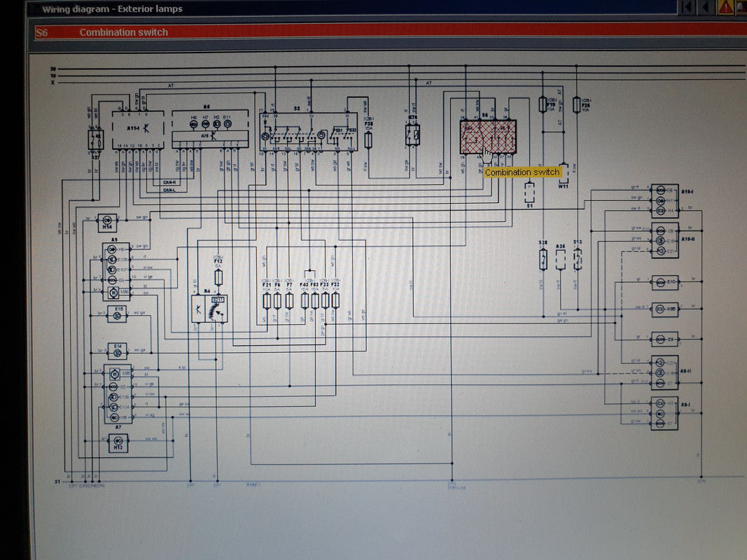The image size is (747, 560).
Task: Select the H13 lamp symbol
Action: pos(118,443)
